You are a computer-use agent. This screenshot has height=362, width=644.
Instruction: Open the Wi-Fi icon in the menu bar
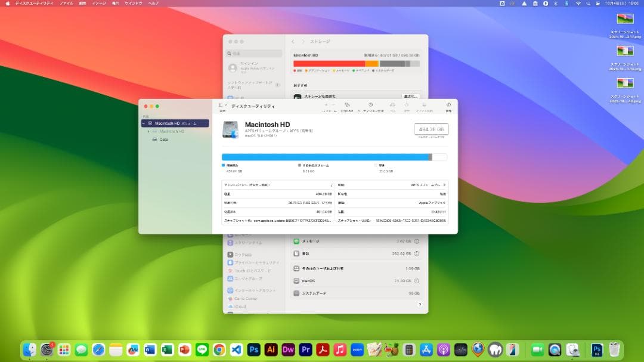click(579, 3)
